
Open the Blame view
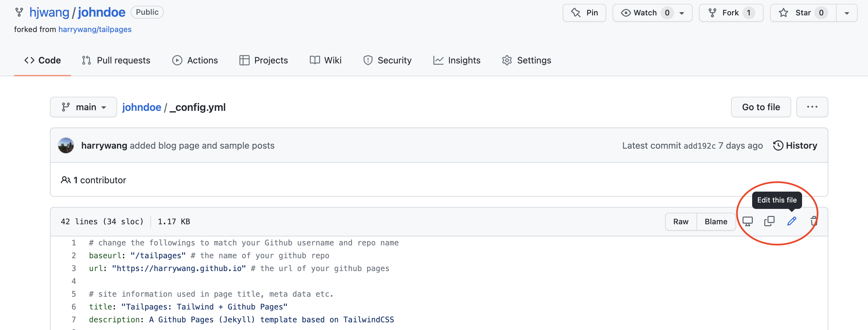(716, 222)
